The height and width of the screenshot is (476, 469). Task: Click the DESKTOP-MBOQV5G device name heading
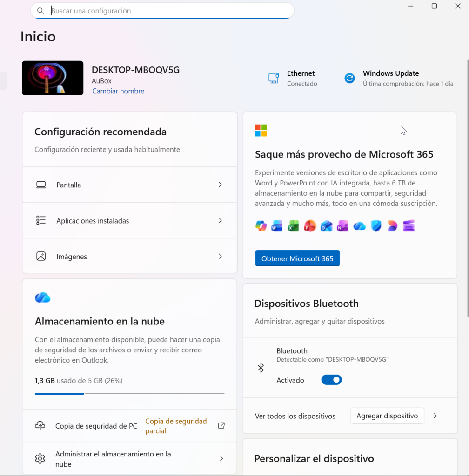[135, 70]
